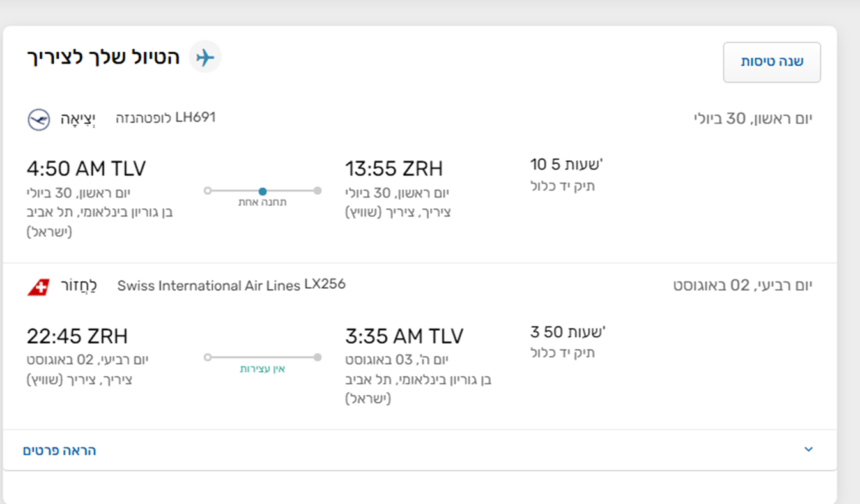Click the 13:55 ZRH arrival time
Viewport: 860px width, 504px height.
click(x=394, y=169)
